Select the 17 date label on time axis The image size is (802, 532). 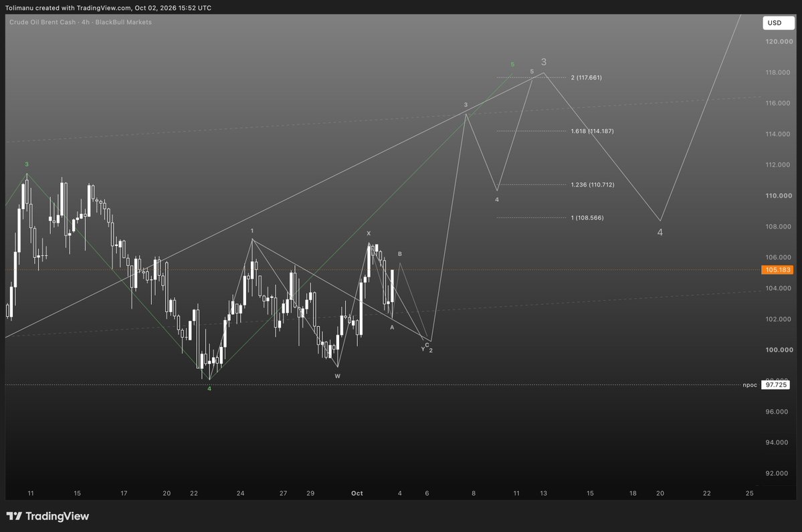click(x=124, y=494)
